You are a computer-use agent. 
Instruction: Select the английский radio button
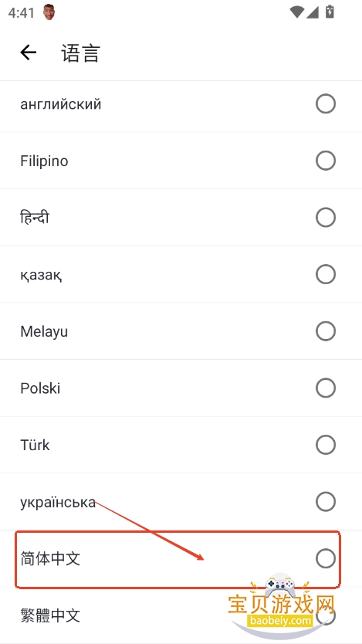326,104
